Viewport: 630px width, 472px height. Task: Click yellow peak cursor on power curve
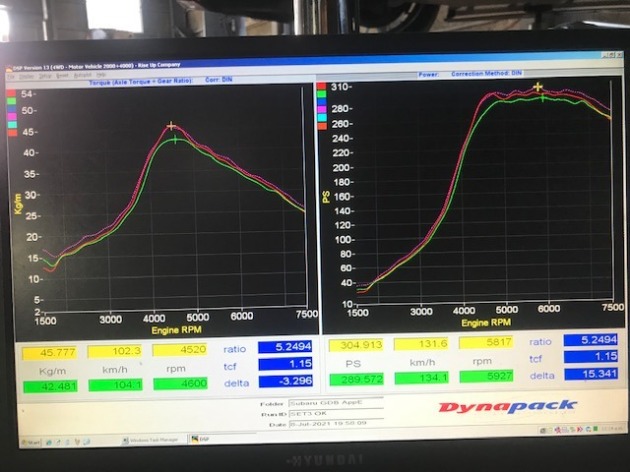538,87
